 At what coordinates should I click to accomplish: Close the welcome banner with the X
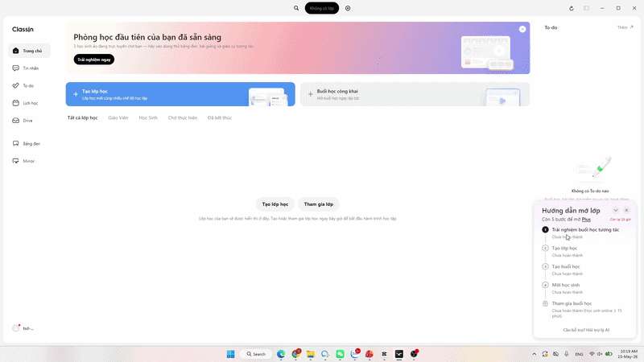click(522, 29)
